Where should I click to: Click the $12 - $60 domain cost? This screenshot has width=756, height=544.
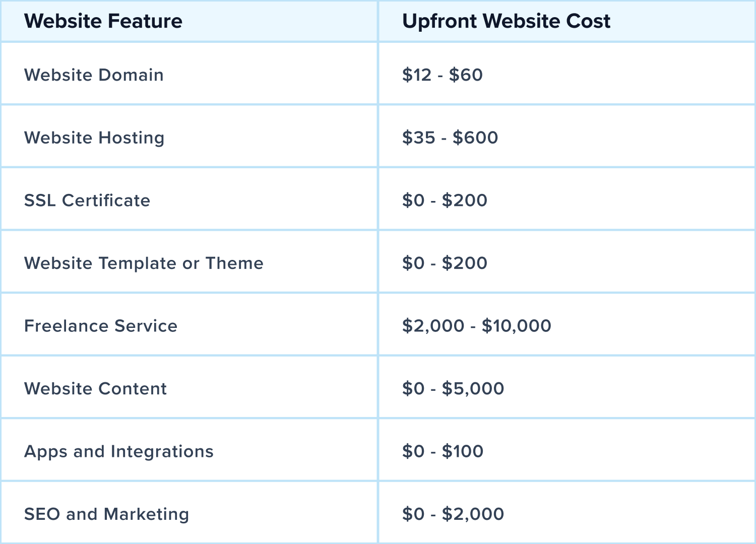443,75
